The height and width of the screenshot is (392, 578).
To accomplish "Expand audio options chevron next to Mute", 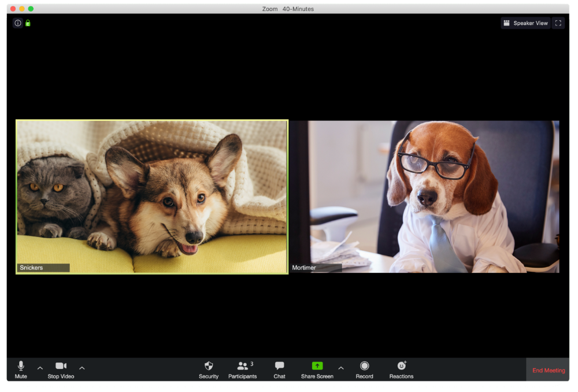I will 40,368.
